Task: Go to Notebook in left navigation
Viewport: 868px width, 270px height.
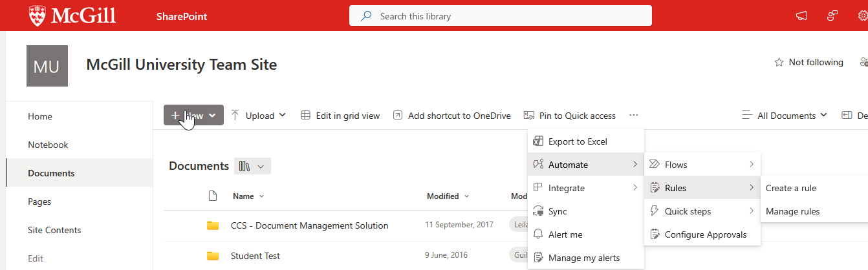Action: (x=48, y=145)
